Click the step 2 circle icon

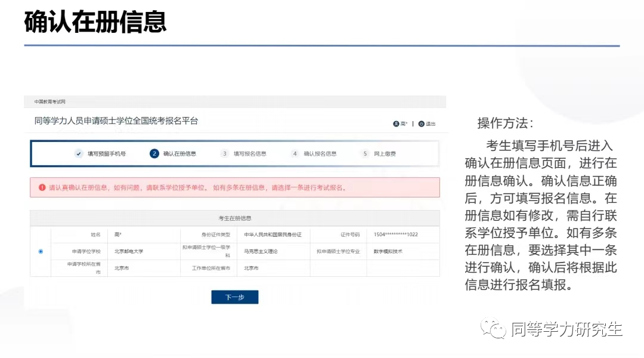pyautogui.click(x=154, y=153)
